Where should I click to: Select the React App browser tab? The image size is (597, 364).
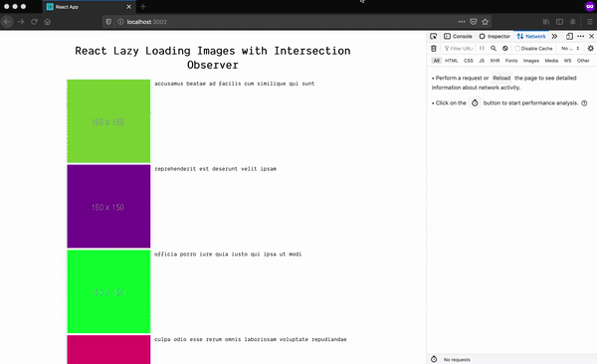tap(89, 7)
